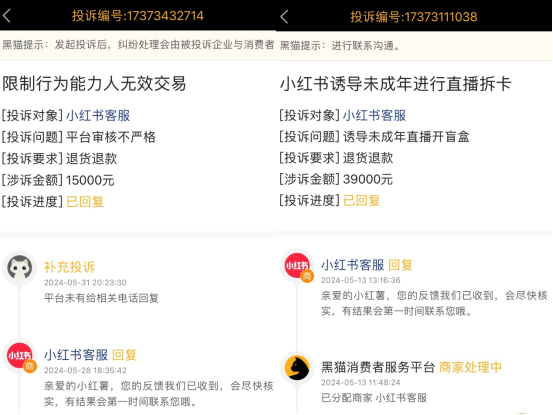Viewport: 553px width, 415px height.
Task: Tap the 商家处理中 status label
Action: (x=470, y=367)
